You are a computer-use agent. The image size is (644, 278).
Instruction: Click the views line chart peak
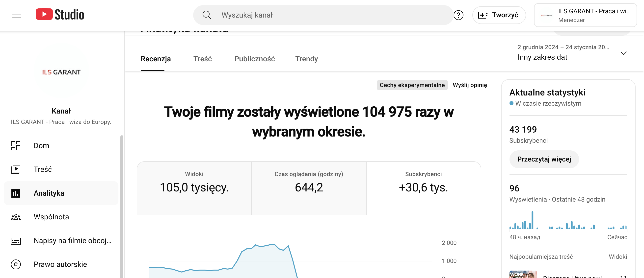[x=274, y=244]
